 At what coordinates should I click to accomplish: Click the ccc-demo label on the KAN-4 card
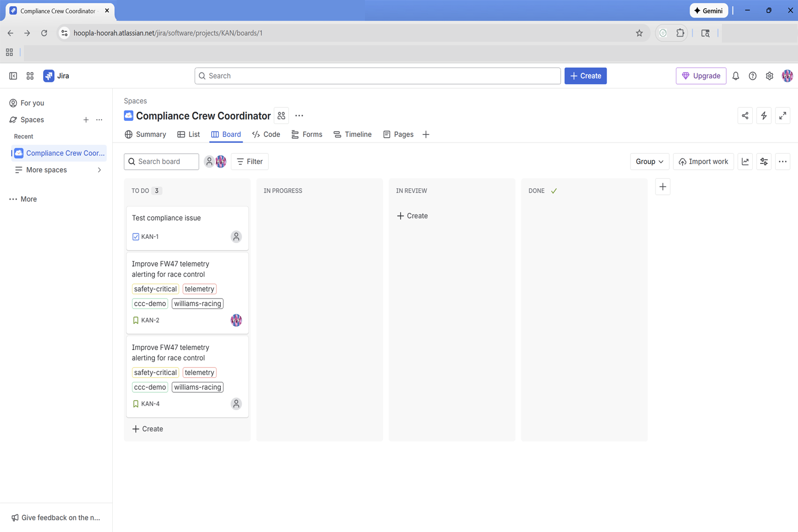click(x=150, y=387)
